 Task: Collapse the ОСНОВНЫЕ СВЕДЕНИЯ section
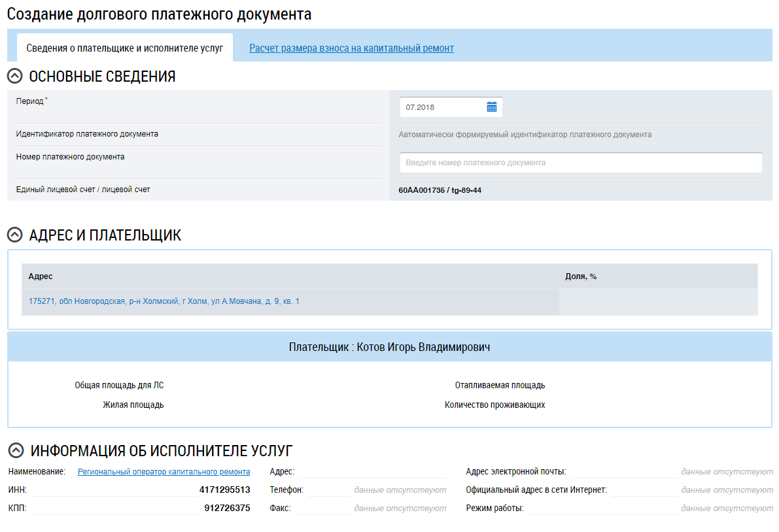14,76
